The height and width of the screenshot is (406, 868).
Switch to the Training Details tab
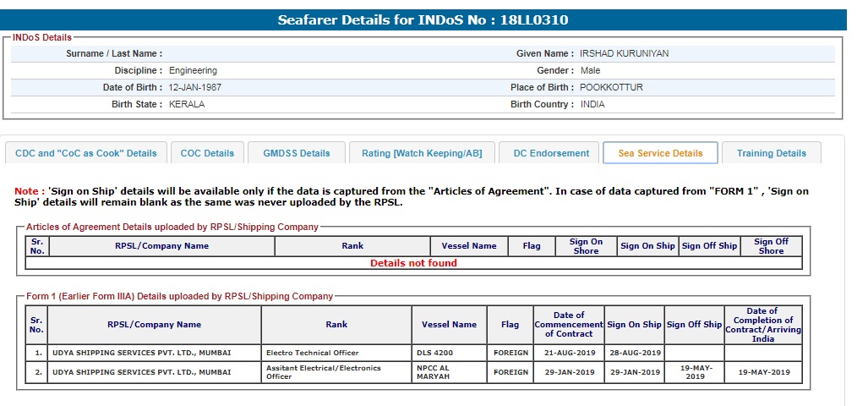771,153
